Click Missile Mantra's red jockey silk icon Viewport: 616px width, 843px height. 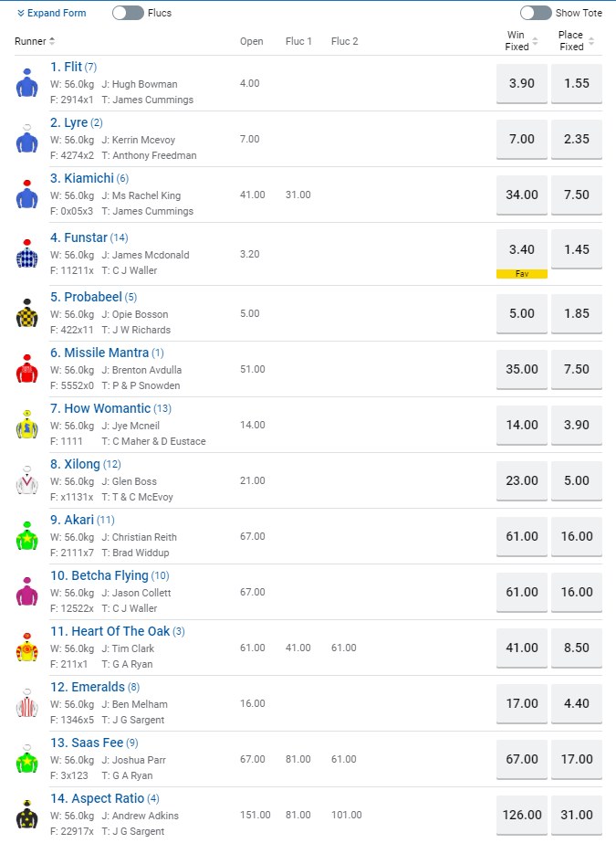point(26,369)
